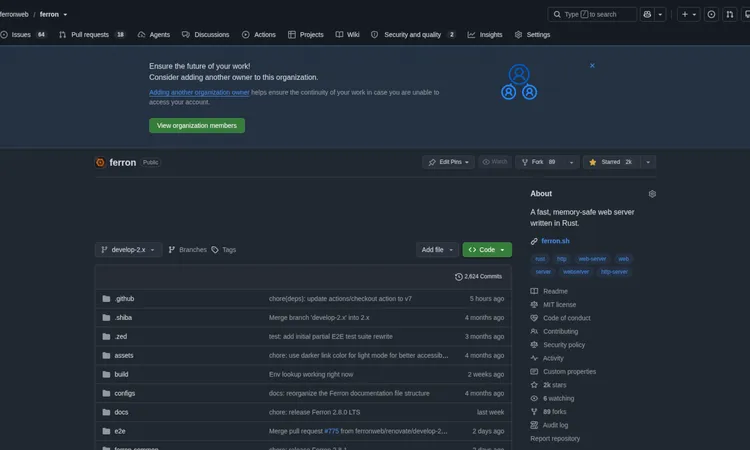Open the MIT license link

553,305
